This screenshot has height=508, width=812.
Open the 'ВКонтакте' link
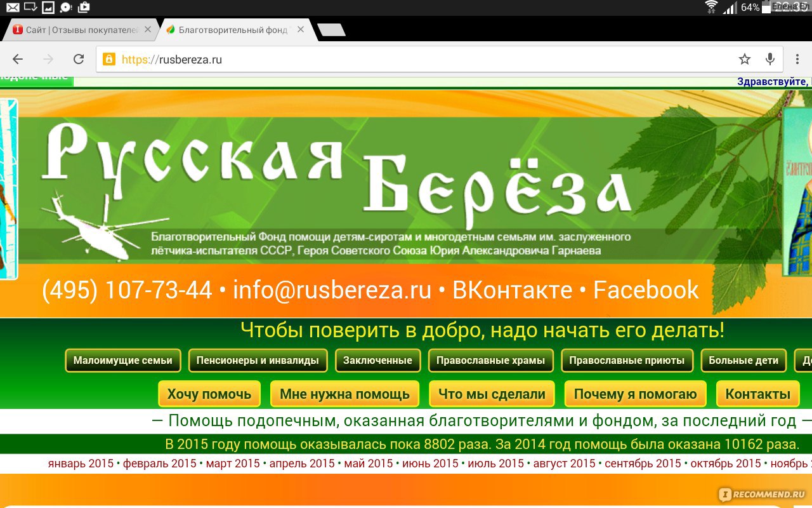(512, 290)
